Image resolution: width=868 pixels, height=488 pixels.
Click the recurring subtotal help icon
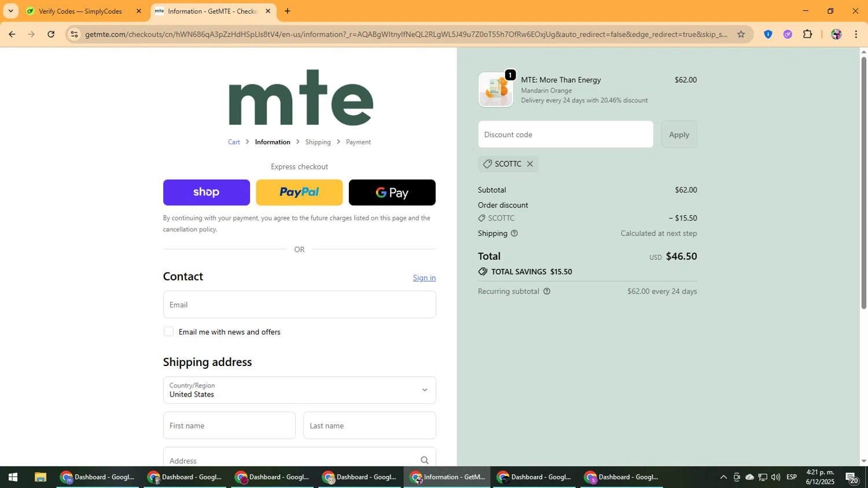pyautogui.click(x=547, y=291)
